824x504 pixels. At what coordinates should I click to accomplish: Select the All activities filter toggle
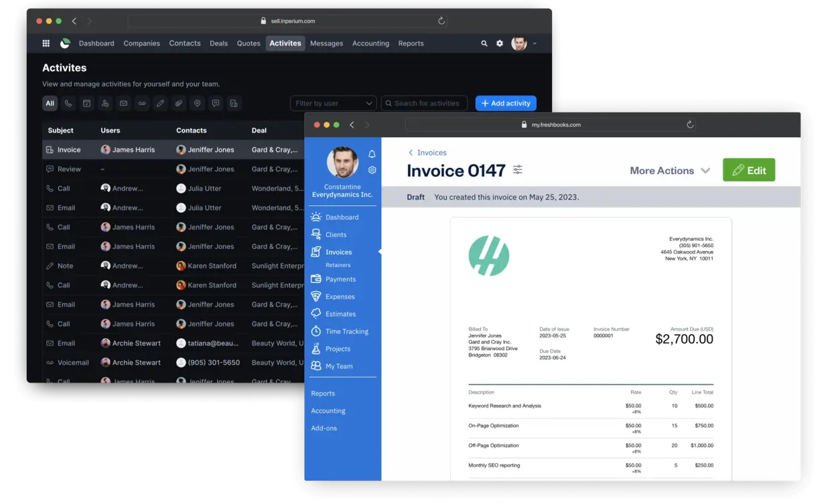pyautogui.click(x=50, y=103)
